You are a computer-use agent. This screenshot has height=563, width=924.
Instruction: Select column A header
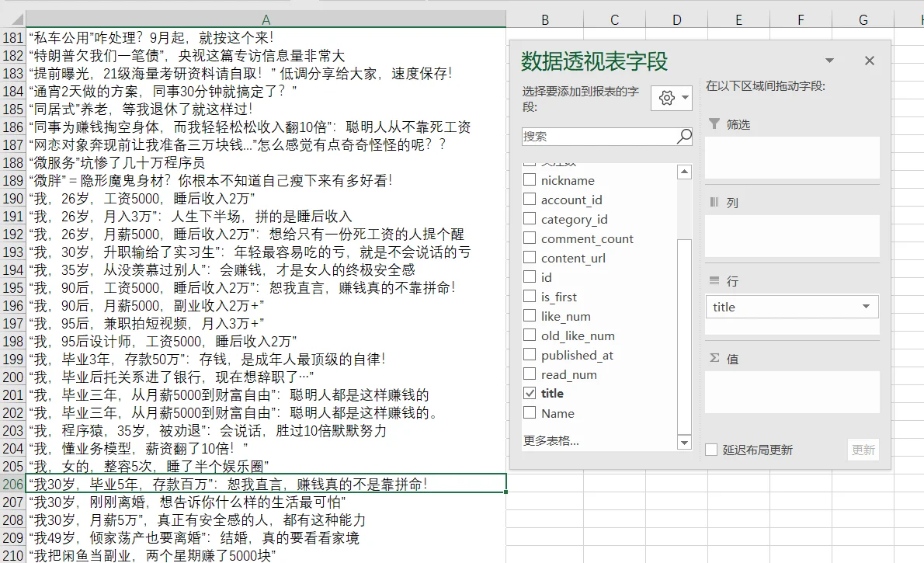(x=266, y=19)
